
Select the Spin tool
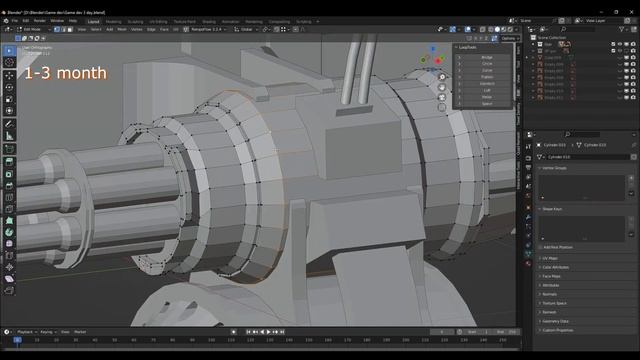tap(9, 232)
